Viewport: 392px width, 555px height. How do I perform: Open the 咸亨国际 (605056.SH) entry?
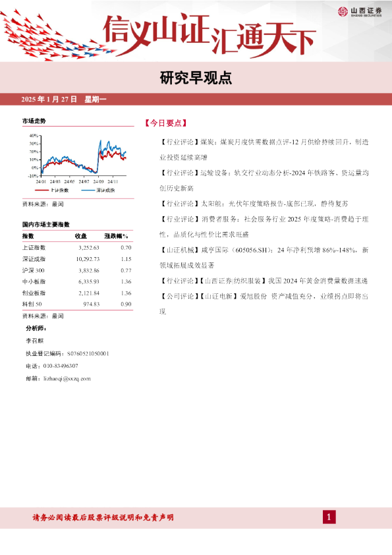(264, 257)
